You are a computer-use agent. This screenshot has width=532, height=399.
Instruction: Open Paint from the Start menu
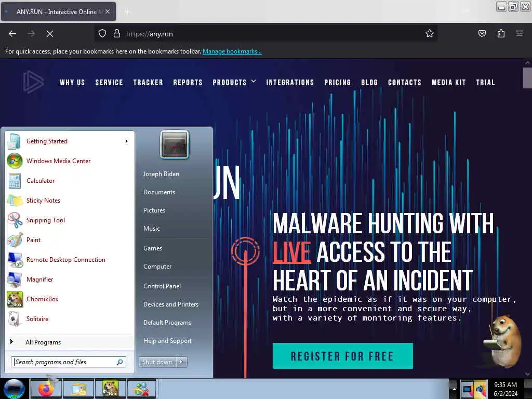tap(70, 240)
